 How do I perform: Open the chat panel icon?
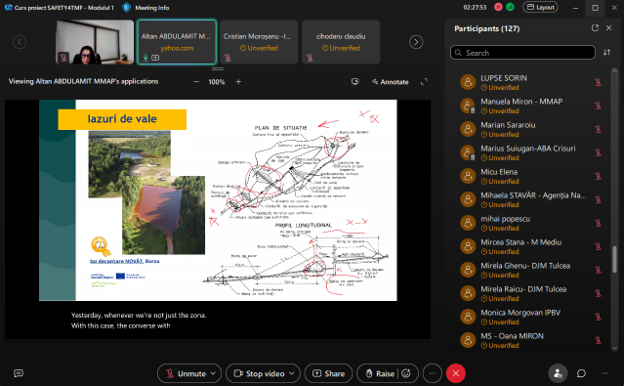[x=581, y=373]
